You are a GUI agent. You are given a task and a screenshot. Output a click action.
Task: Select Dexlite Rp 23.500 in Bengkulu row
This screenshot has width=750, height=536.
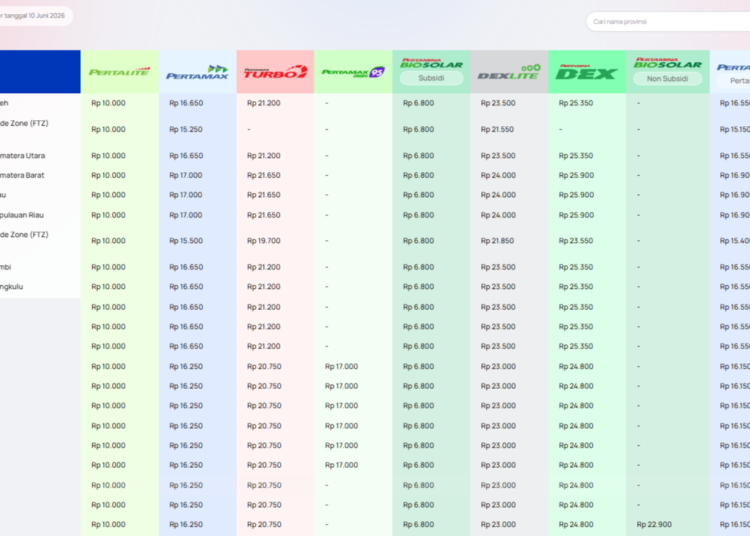pos(498,286)
